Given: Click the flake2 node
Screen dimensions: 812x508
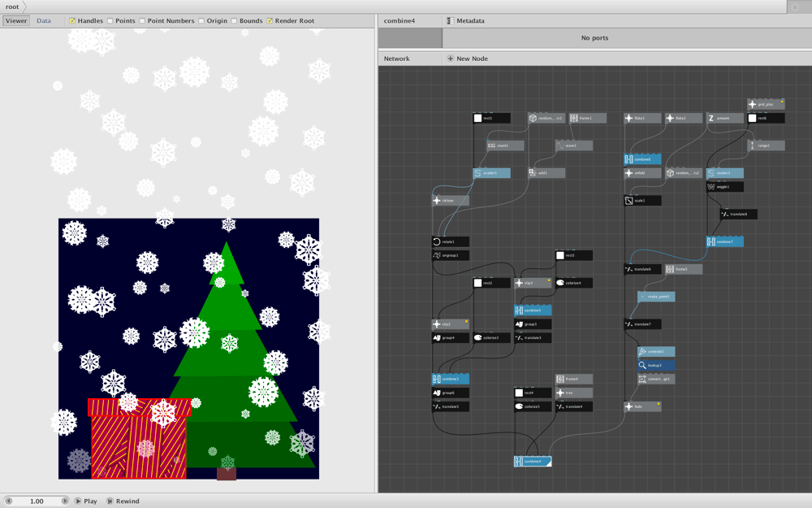Looking at the screenshot, I should tap(684, 118).
